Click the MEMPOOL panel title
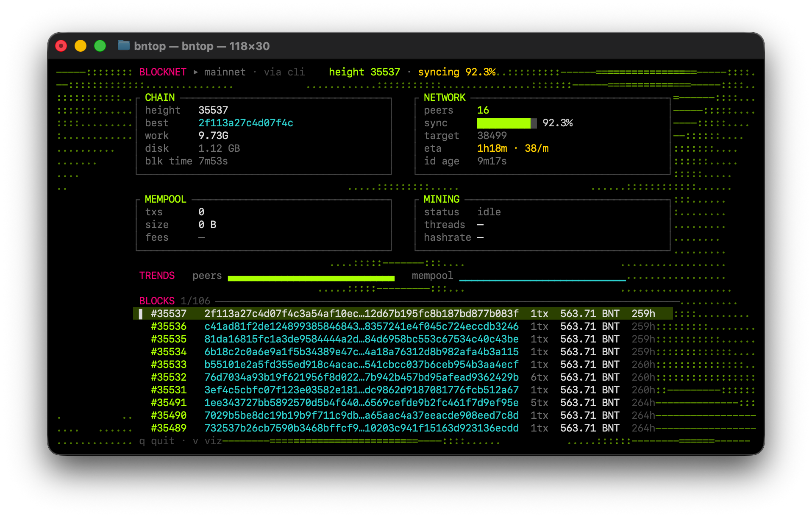Image resolution: width=812 pixels, height=518 pixels. [x=166, y=199]
